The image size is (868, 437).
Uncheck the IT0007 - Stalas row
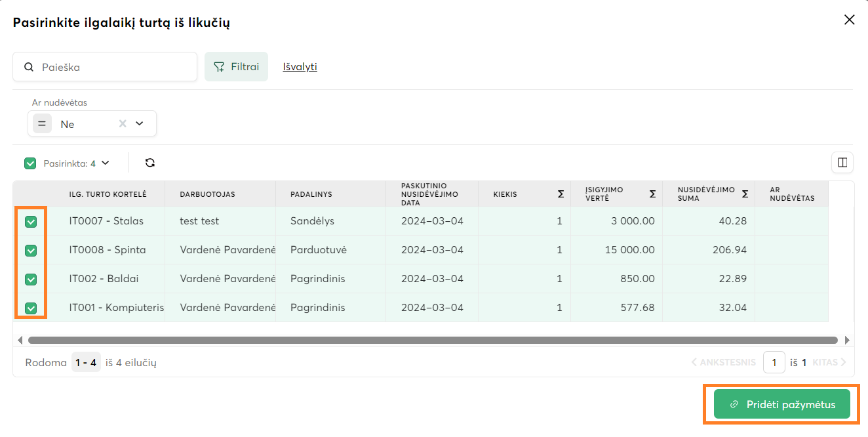click(31, 222)
